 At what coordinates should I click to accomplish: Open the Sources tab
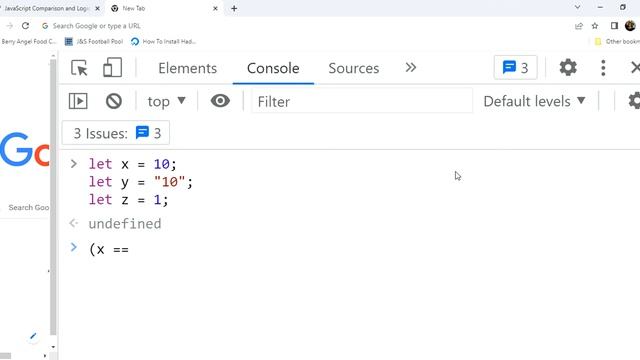tap(353, 68)
